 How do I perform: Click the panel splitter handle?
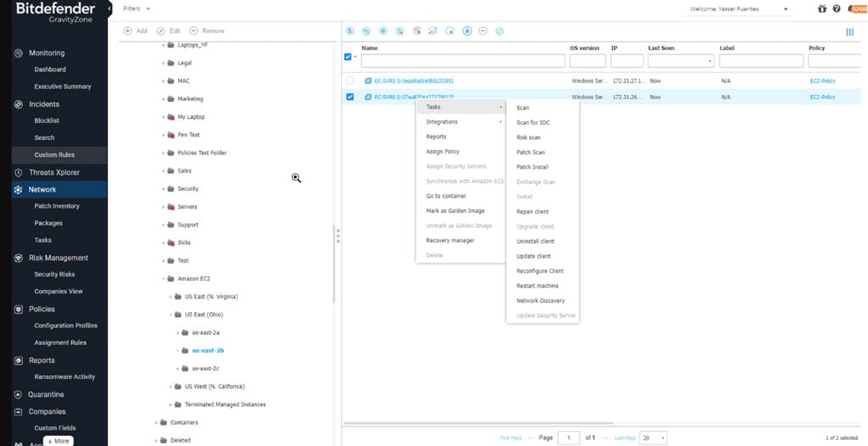pos(338,235)
